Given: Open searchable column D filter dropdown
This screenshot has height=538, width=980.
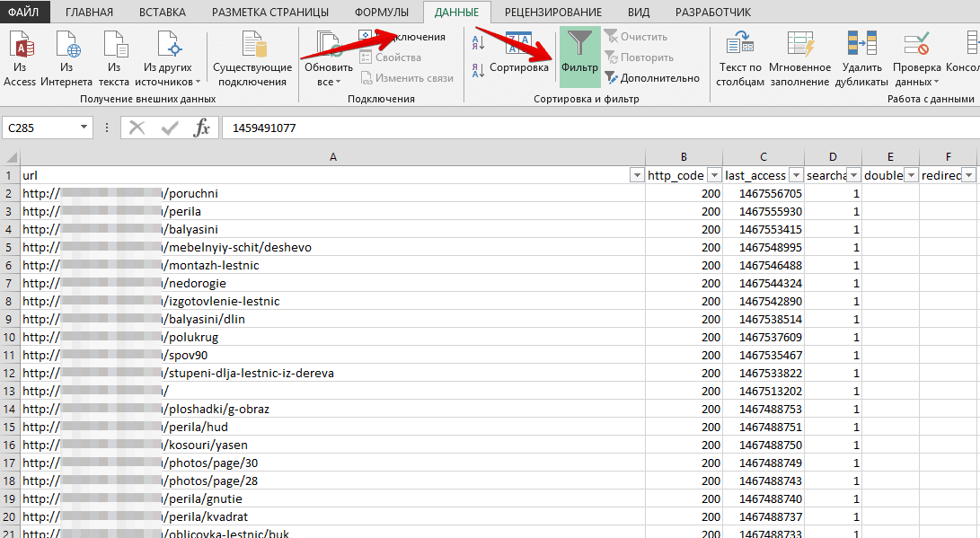Looking at the screenshot, I should coord(853,175).
